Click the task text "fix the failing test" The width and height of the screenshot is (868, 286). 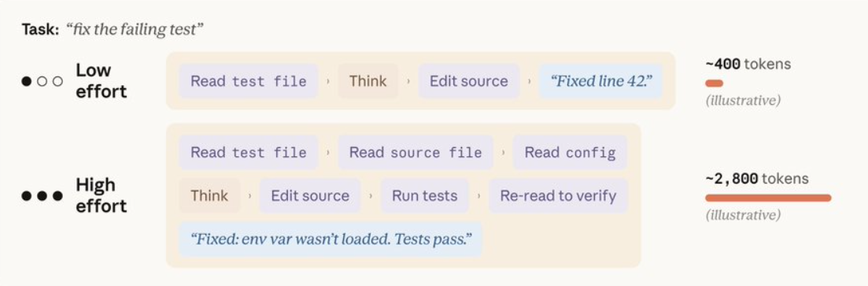pos(135,29)
